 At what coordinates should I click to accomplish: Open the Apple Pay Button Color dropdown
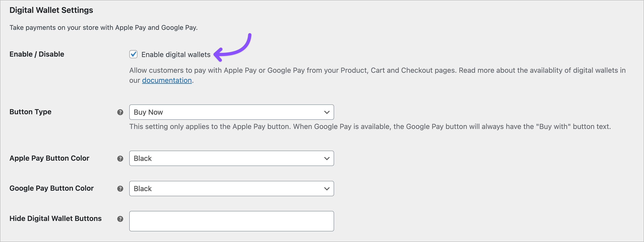click(x=231, y=158)
